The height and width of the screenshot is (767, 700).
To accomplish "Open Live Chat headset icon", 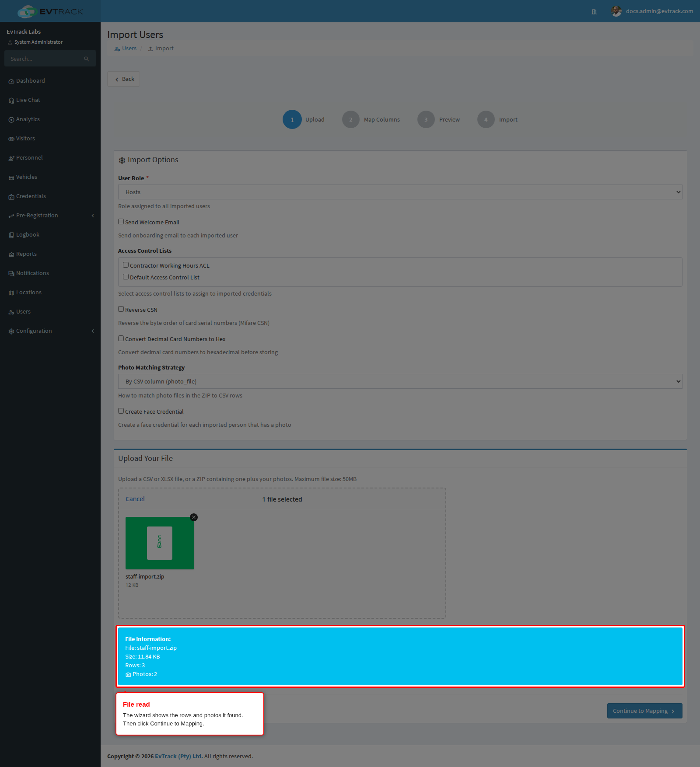I will tap(11, 101).
